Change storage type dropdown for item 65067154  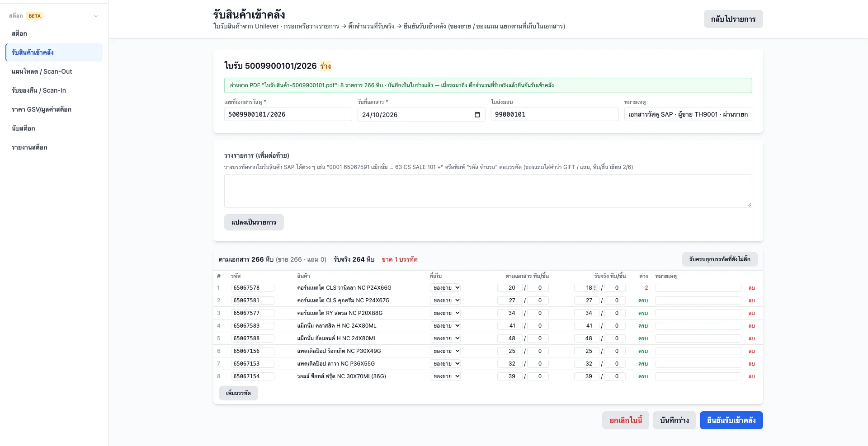[445, 376]
